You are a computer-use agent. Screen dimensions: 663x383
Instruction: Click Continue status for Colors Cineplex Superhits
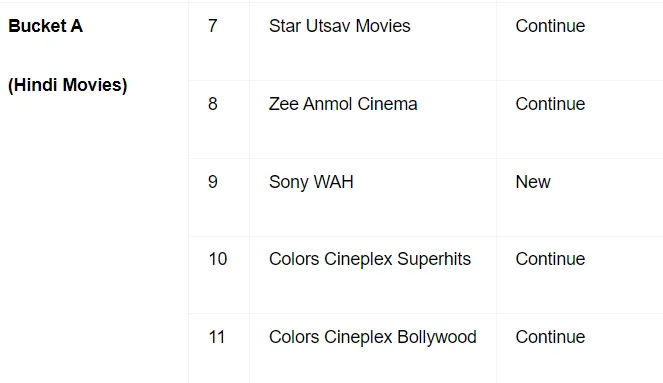[550, 259]
